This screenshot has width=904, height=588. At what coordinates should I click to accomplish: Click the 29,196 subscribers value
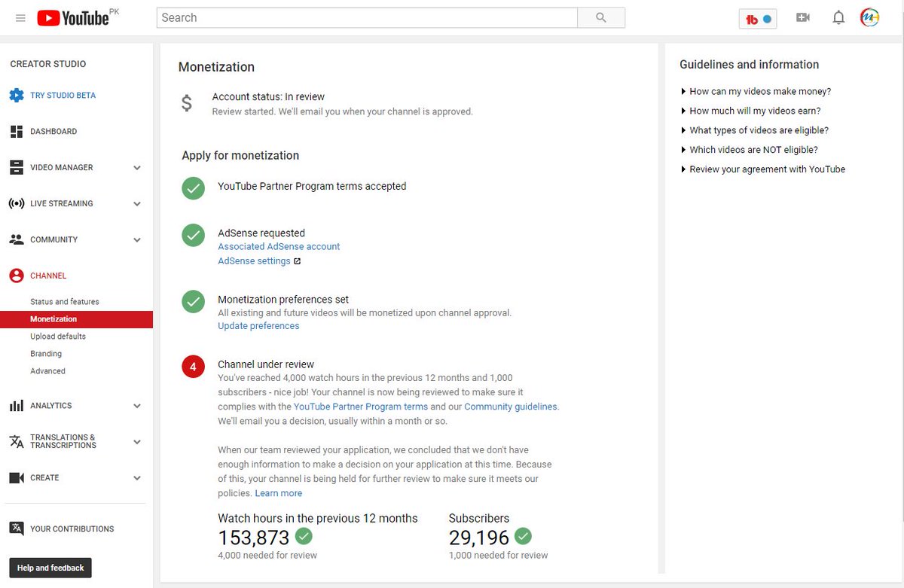point(479,538)
